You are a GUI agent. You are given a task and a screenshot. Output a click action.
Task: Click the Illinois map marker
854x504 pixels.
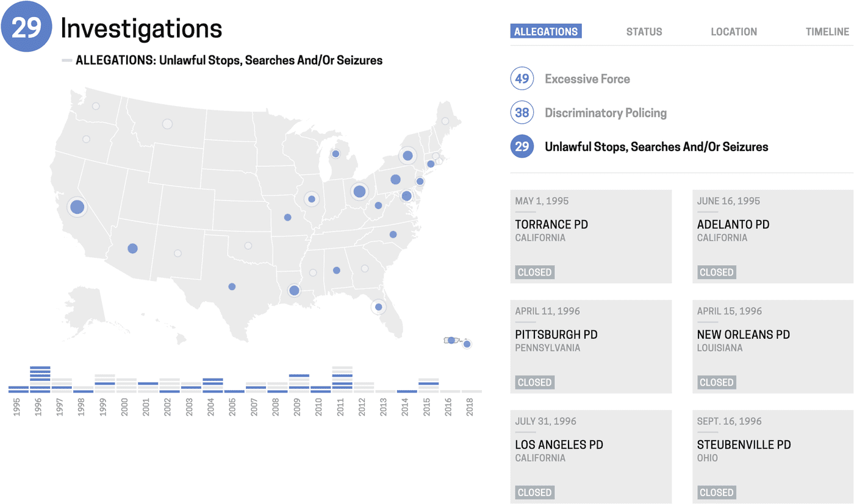312,199
